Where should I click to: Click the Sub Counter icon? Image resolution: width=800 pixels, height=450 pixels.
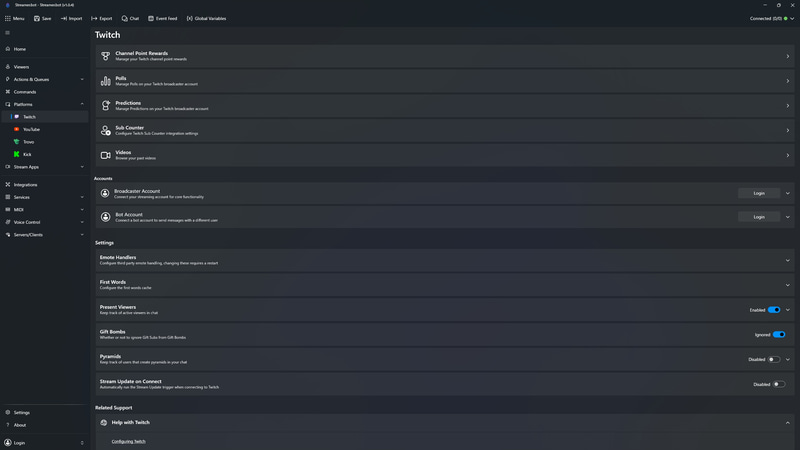coord(105,131)
